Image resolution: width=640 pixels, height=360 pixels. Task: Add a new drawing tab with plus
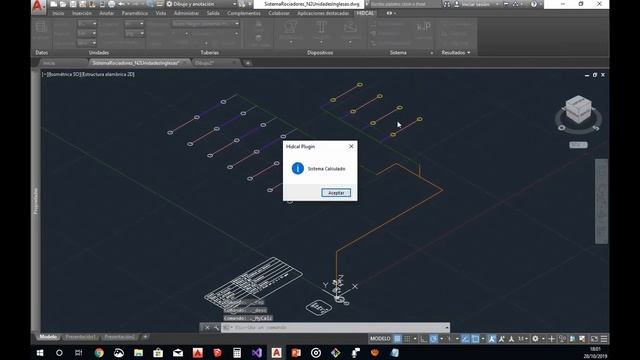coord(248,63)
